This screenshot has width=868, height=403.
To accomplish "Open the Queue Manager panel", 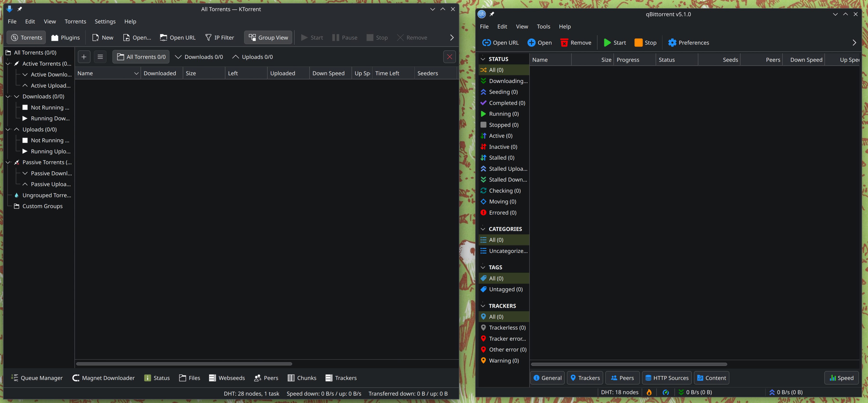I will [x=37, y=378].
